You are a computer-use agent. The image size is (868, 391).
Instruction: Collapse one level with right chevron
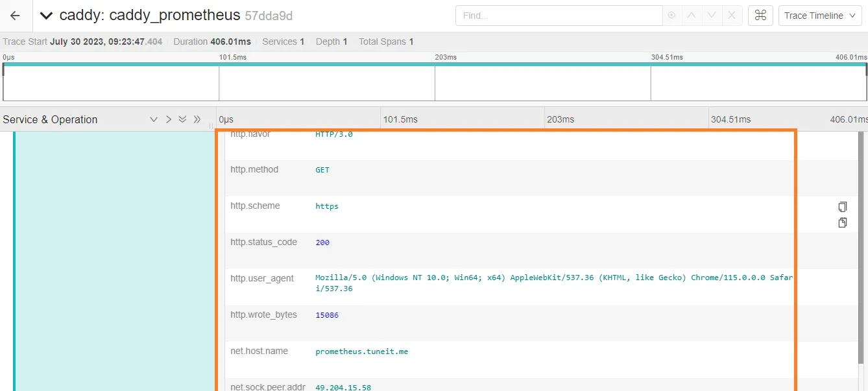[x=168, y=119]
